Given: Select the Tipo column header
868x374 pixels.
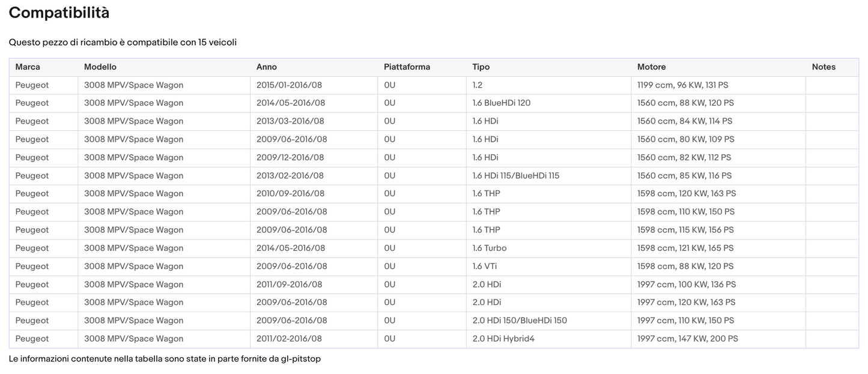Looking at the screenshot, I should pos(481,67).
